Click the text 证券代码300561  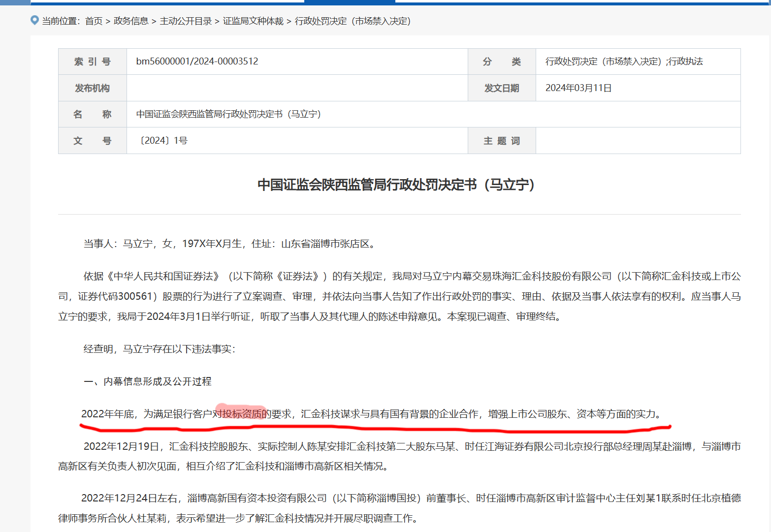[115, 296]
